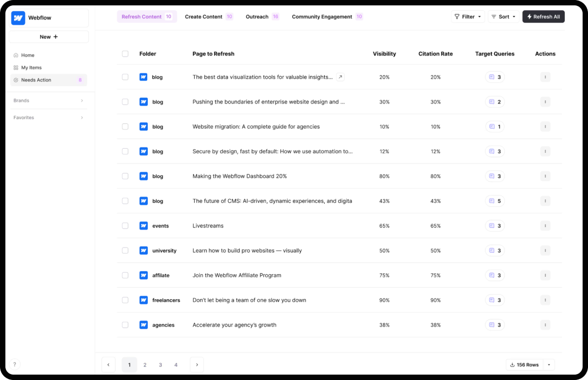Select the checkbox for the freelancers row
Image resolution: width=588 pixels, height=380 pixels.
point(125,300)
